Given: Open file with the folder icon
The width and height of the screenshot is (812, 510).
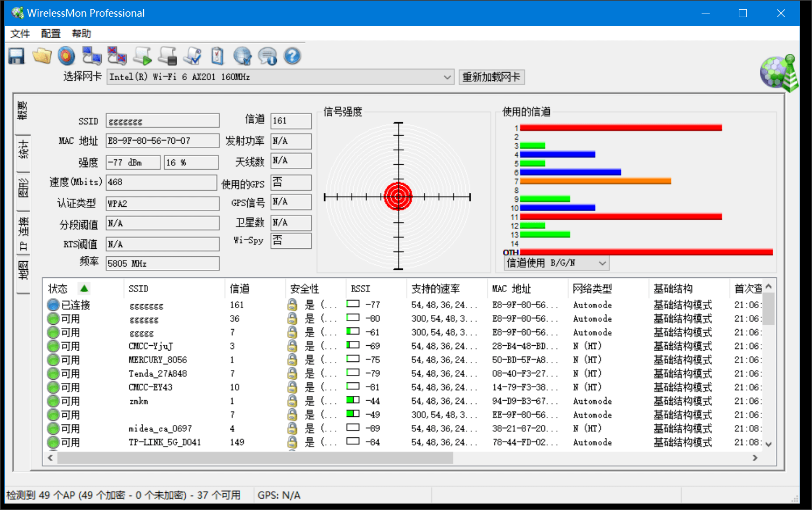Looking at the screenshot, I should [41, 56].
